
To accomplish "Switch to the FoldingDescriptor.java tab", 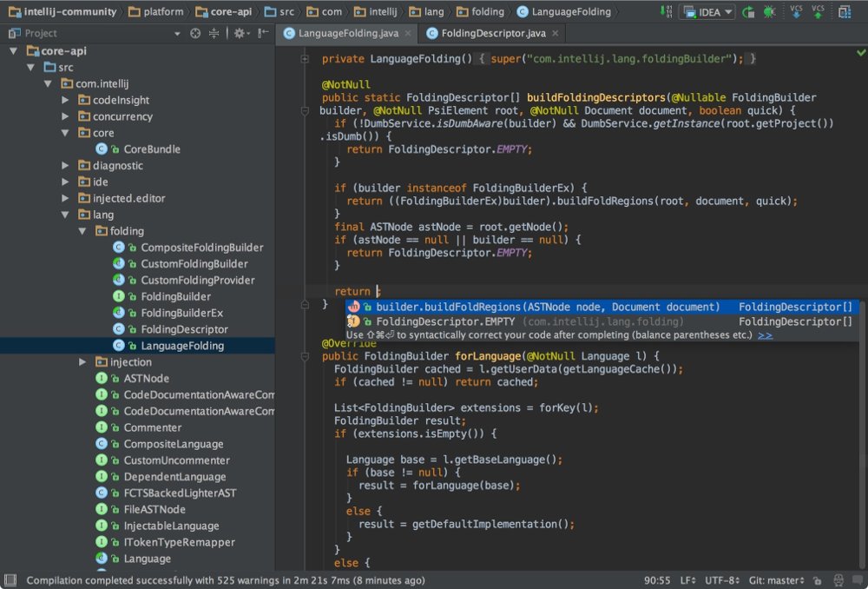I will point(492,33).
